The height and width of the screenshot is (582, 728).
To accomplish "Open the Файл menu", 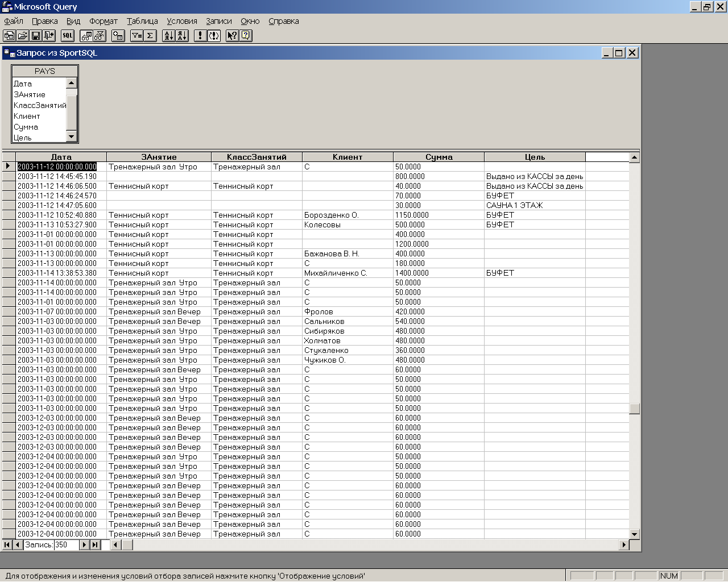I will pyautogui.click(x=14, y=21).
